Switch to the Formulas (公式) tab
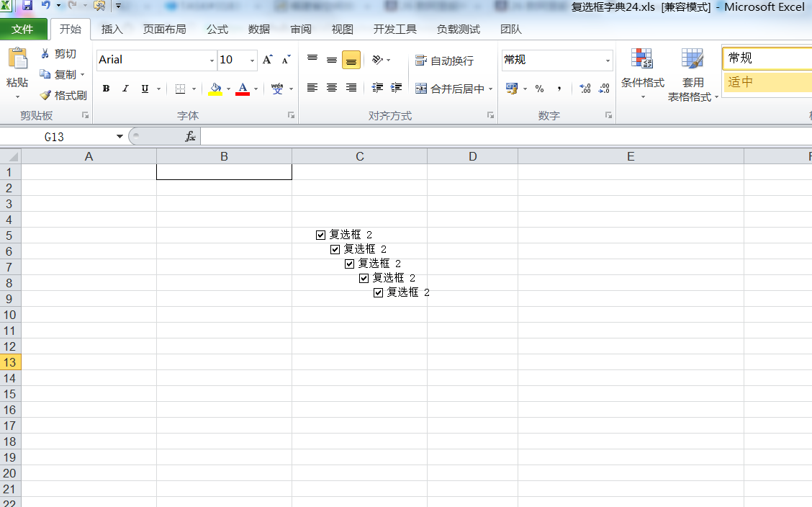The height and width of the screenshot is (507, 812). [217, 30]
